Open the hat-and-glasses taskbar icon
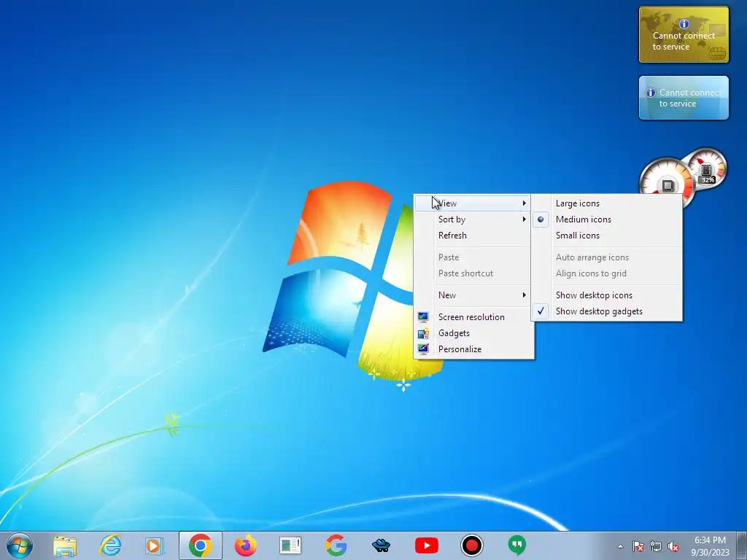Screen dimensions: 747x560 (x=381, y=545)
